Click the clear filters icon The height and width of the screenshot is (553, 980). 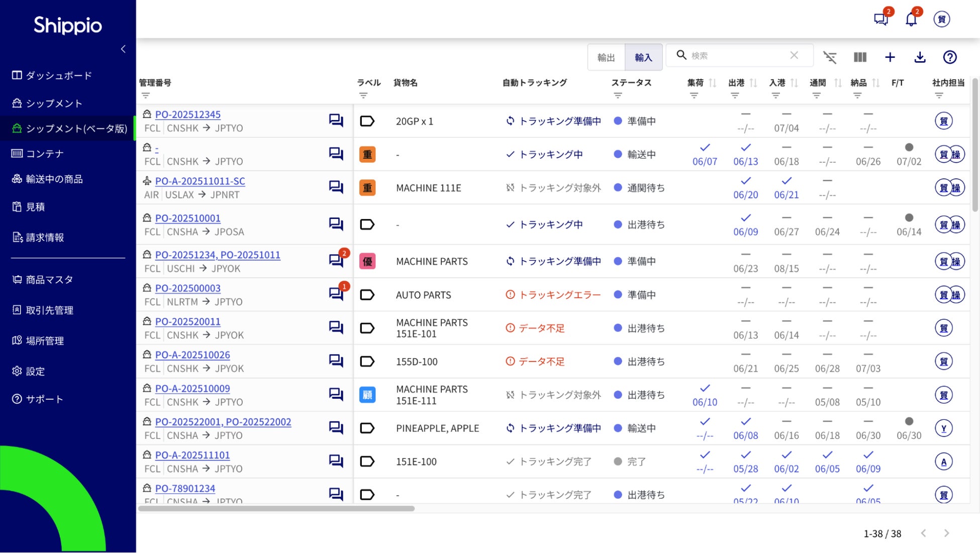click(x=830, y=57)
